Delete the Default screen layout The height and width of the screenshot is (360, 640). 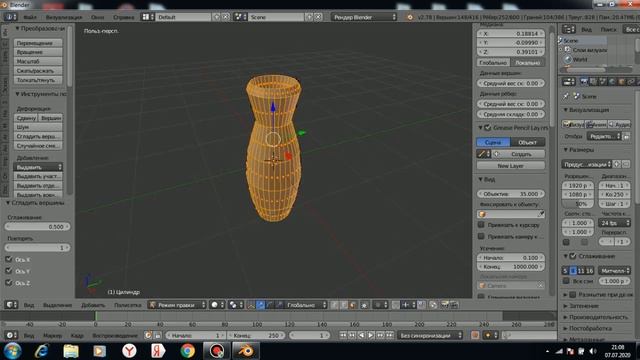tap(226, 17)
